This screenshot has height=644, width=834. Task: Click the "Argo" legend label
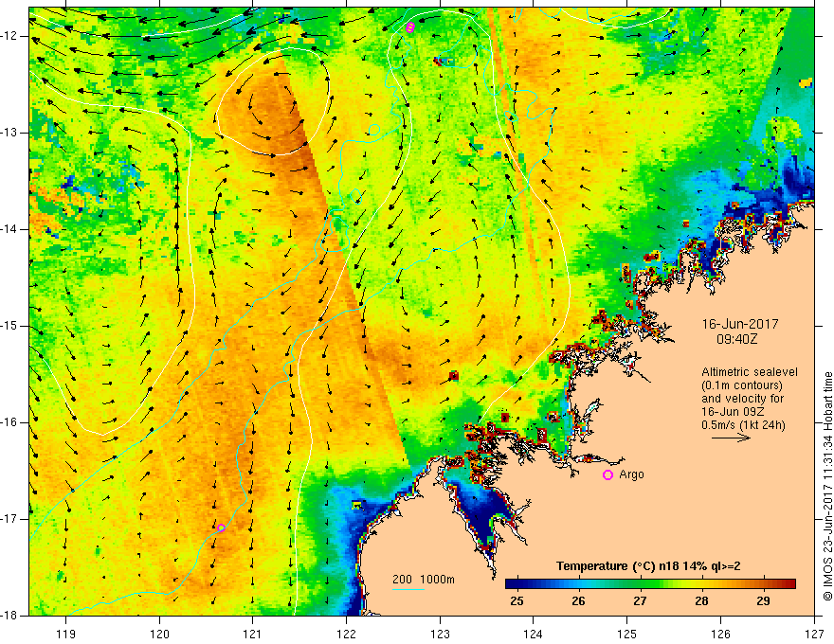[631, 474]
